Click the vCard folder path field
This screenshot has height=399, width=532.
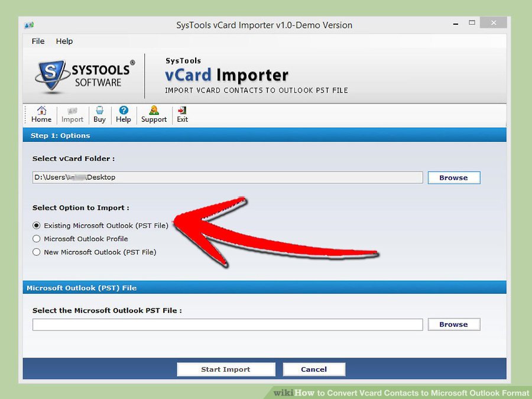click(x=228, y=177)
